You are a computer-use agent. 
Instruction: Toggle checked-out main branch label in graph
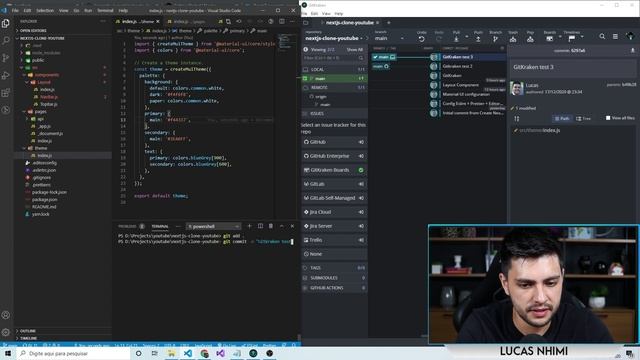coord(384,57)
